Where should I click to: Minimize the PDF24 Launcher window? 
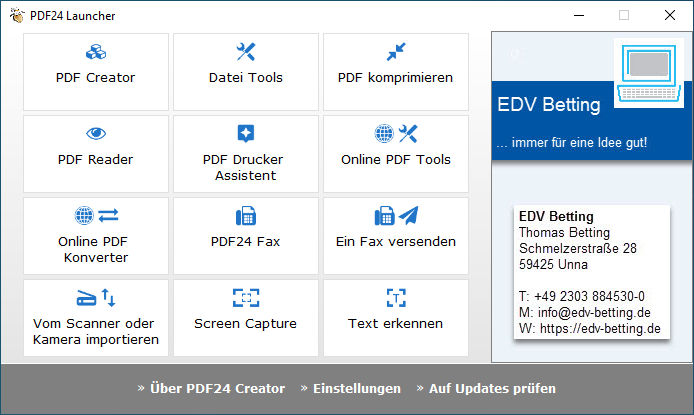[579, 15]
